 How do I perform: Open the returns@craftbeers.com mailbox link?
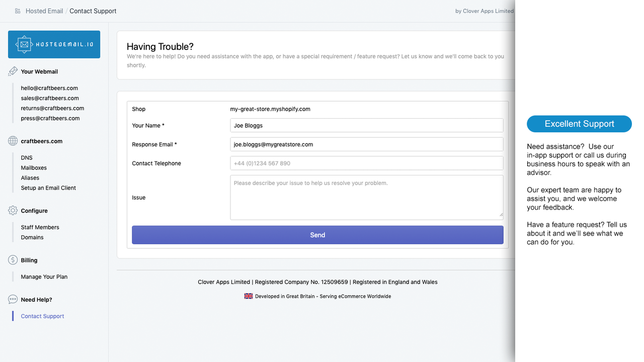click(52, 108)
